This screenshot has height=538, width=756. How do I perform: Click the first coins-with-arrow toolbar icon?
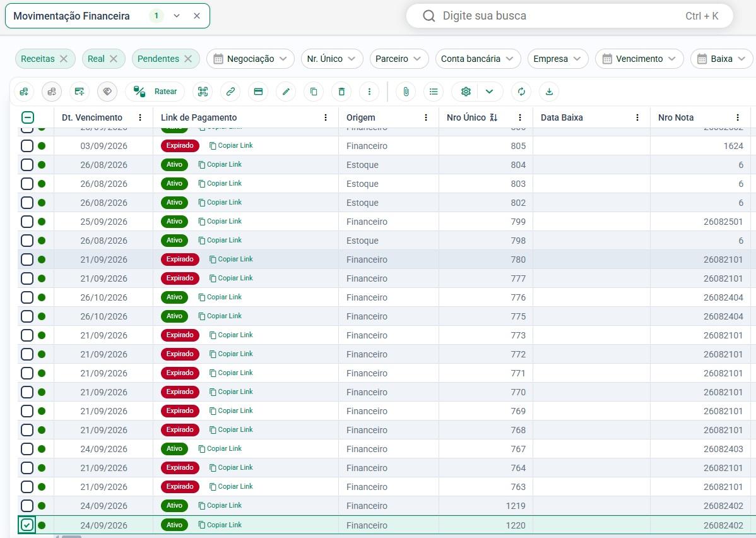24,92
